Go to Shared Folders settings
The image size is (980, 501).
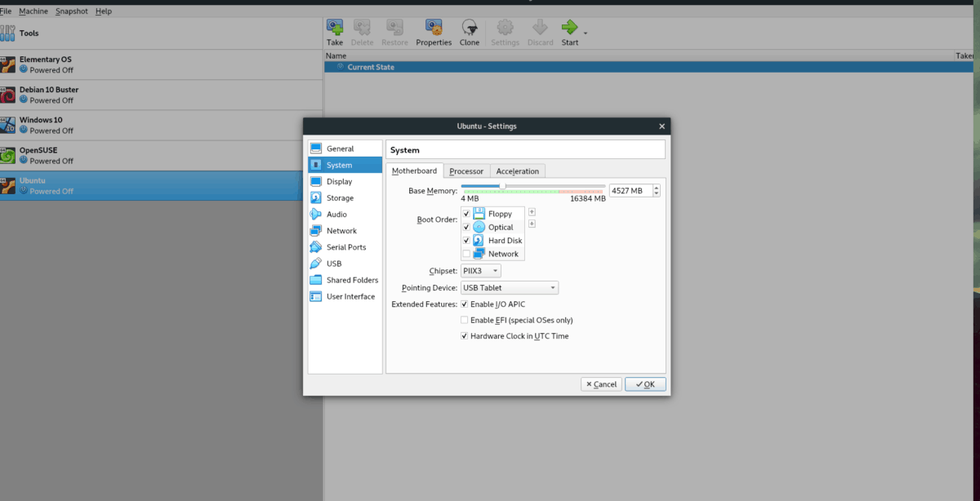352,280
